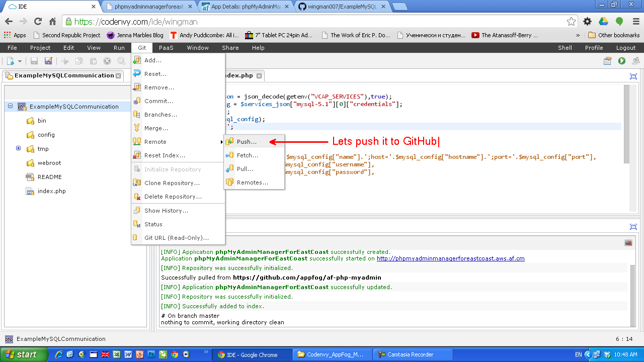
Task: Click the New file toolbar icon
Action: [11, 61]
